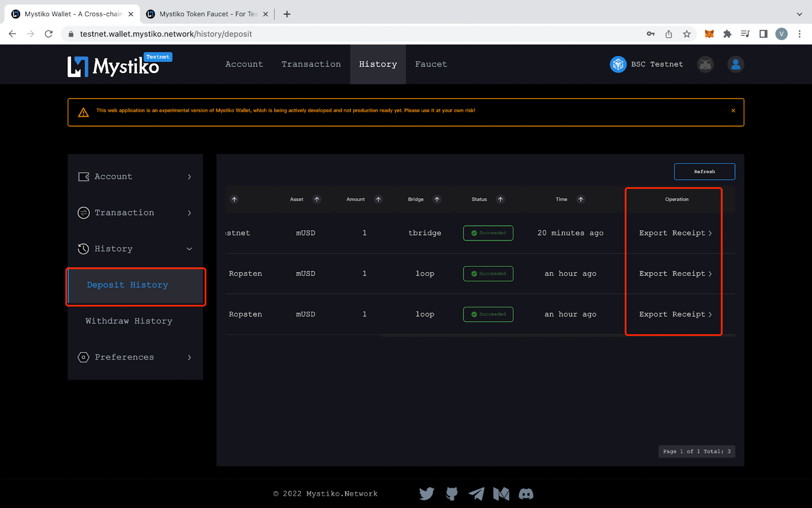The height and width of the screenshot is (508, 812).
Task: Expand the sidebar Preferences section chevron
Action: click(x=189, y=358)
